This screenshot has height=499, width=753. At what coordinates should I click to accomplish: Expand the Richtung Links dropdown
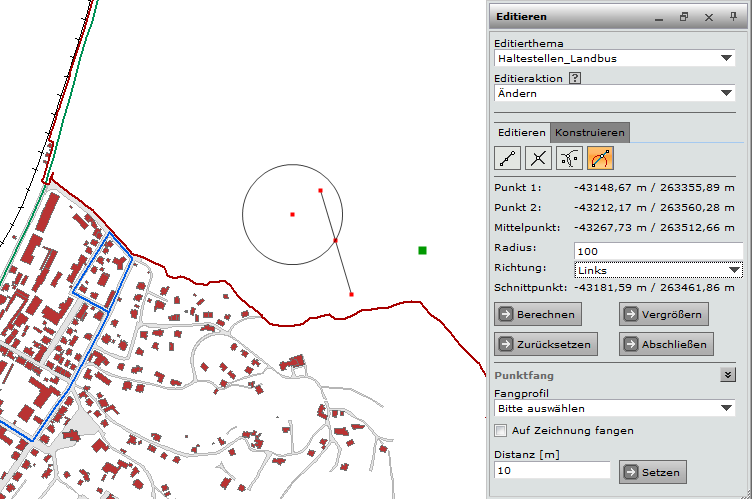[x=735, y=270]
